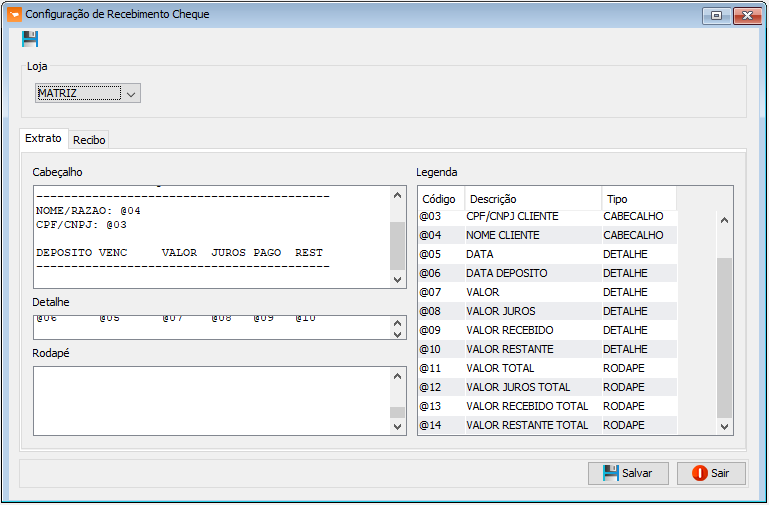Click the CPF/CNPJ: @03 header line
The width and height of the screenshot is (769, 505).
(81, 225)
